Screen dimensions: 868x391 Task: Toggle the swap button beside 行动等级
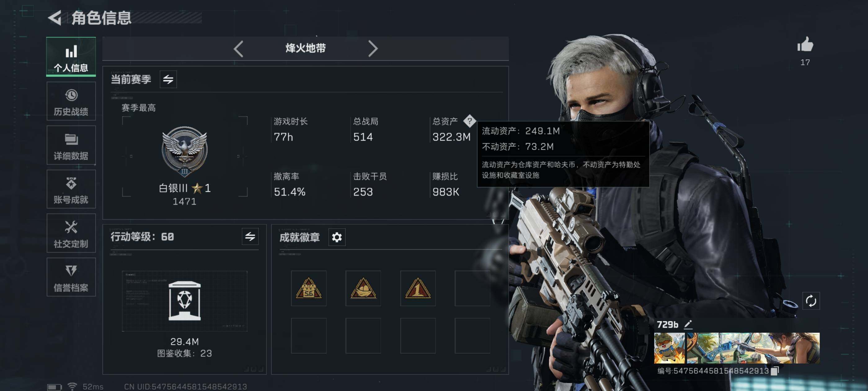(250, 236)
